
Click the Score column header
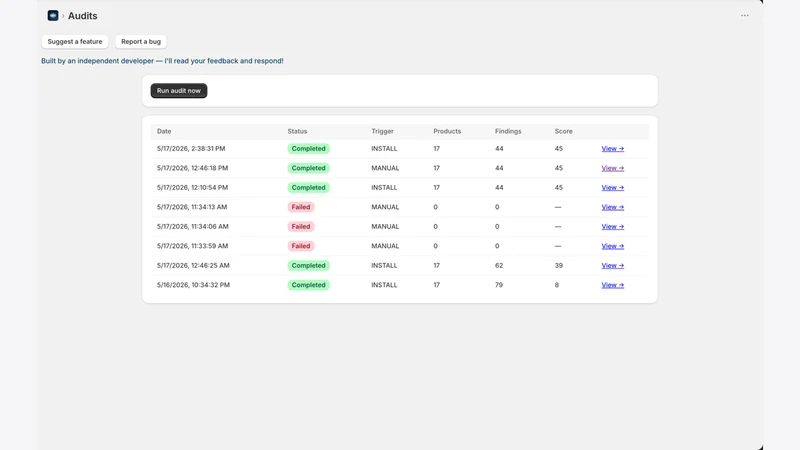click(x=563, y=131)
